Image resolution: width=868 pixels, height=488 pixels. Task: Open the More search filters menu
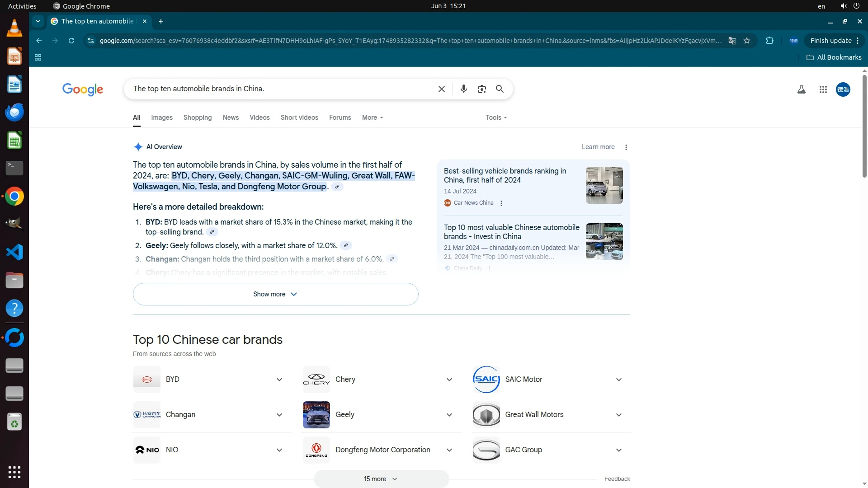372,117
